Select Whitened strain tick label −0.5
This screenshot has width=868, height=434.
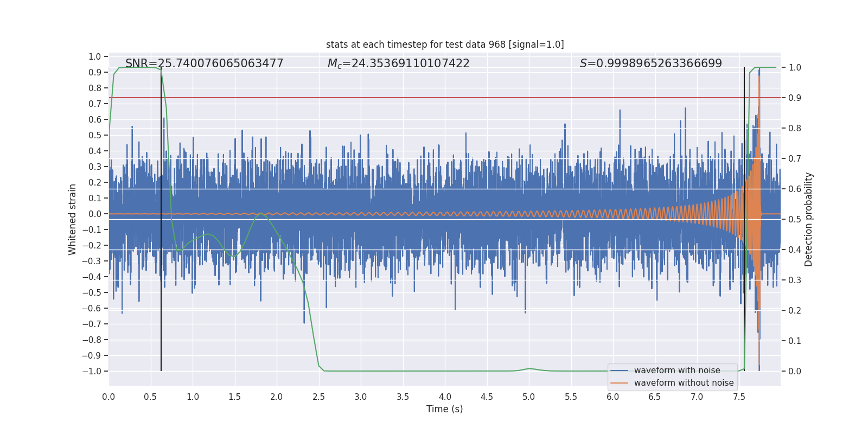[92, 292]
